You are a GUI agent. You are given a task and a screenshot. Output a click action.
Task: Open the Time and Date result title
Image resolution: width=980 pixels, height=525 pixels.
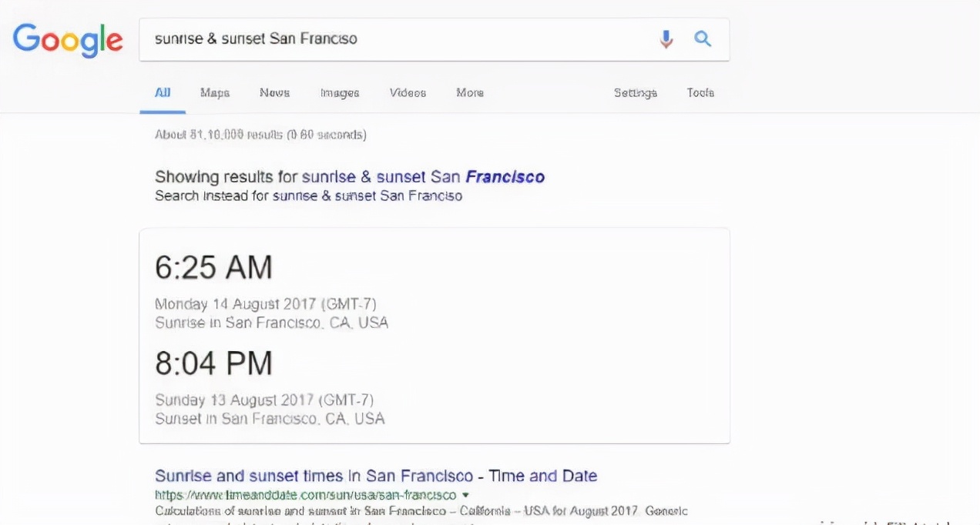click(376, 476)
